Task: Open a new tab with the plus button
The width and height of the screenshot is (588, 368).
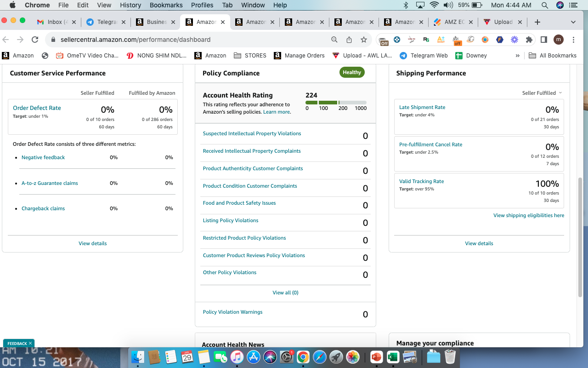Action: [537, 22]
